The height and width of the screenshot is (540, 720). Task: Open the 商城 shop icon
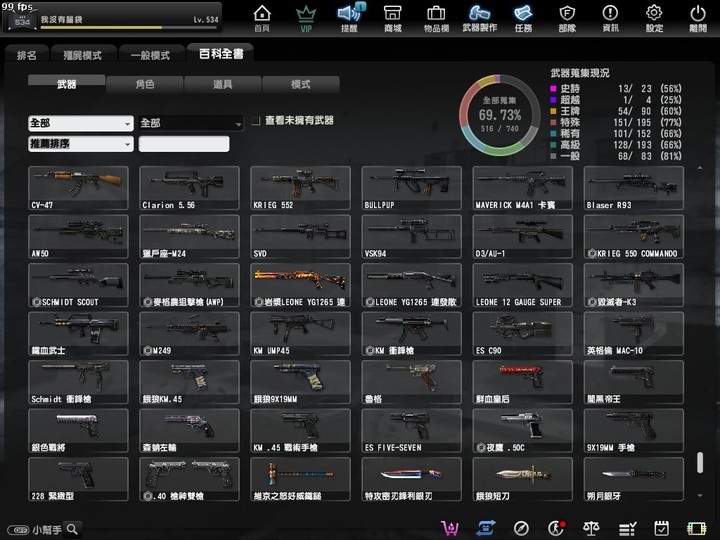point(392,17)
